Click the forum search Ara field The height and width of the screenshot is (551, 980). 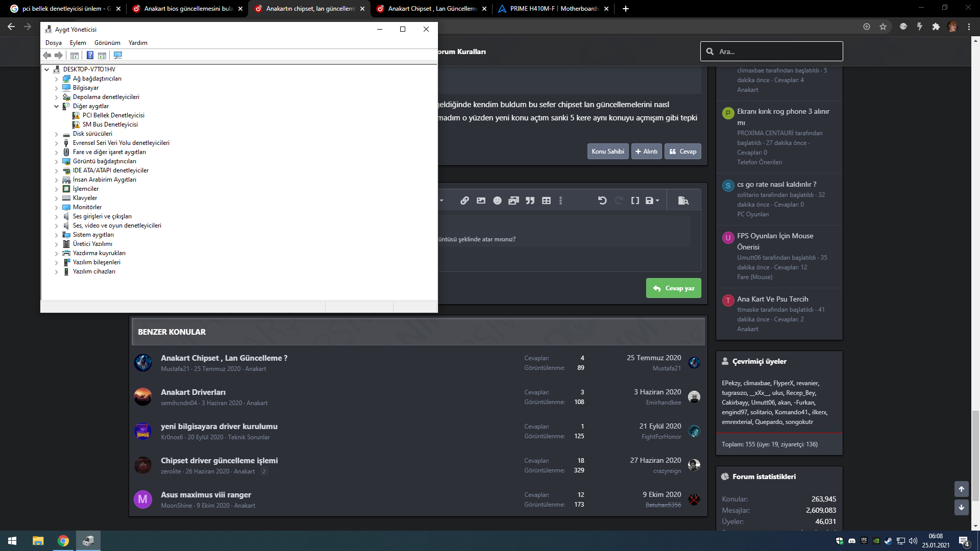[776, 52]
